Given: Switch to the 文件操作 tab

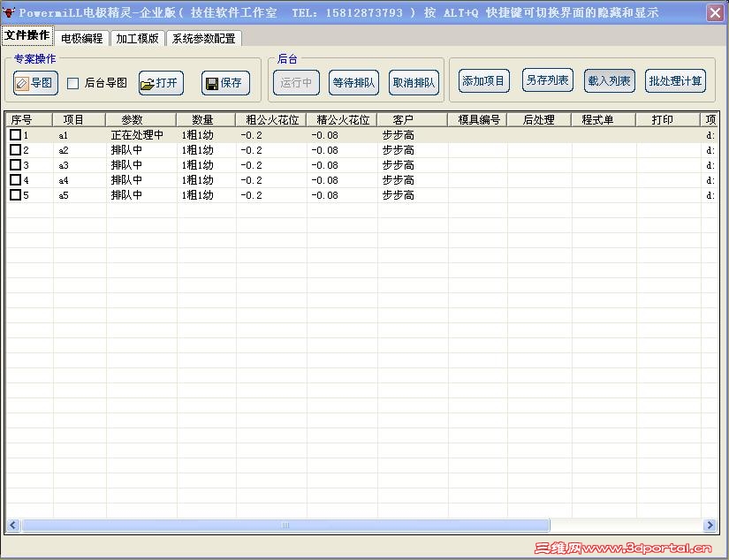Looking at the screenshot, I should tap(27, 36).
